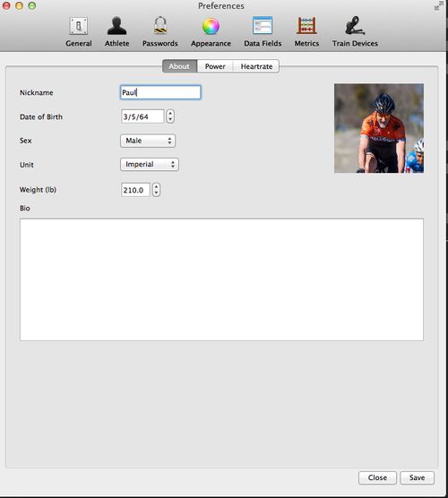448x498 pixels.
Task: Switch to the Heartrate tab
Action: coord(256,66)
